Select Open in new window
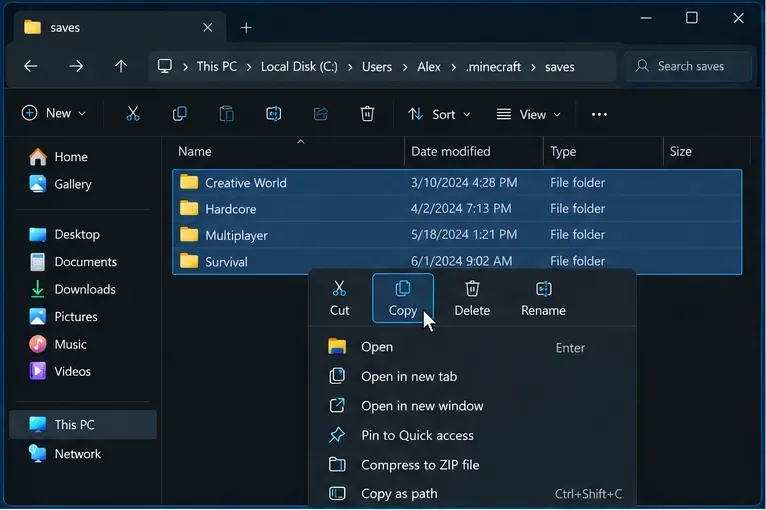This screenshot has height=510, width=766. (x=472, y=405)
